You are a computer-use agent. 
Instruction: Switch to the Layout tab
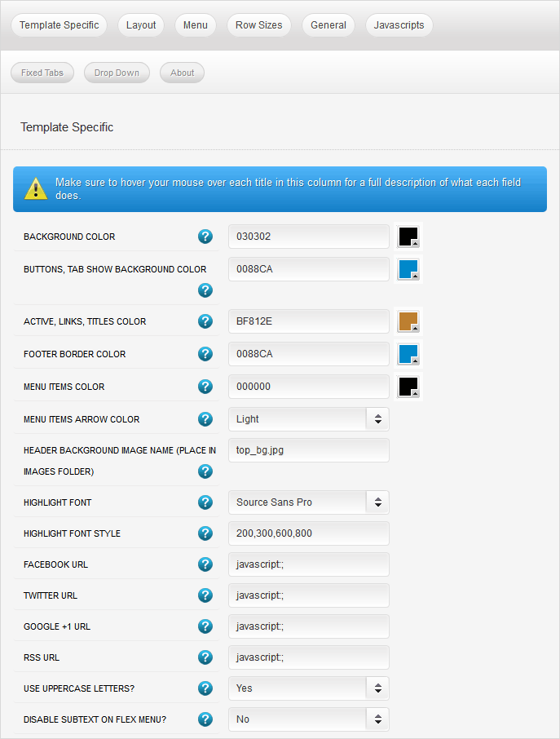pos(141,25)
